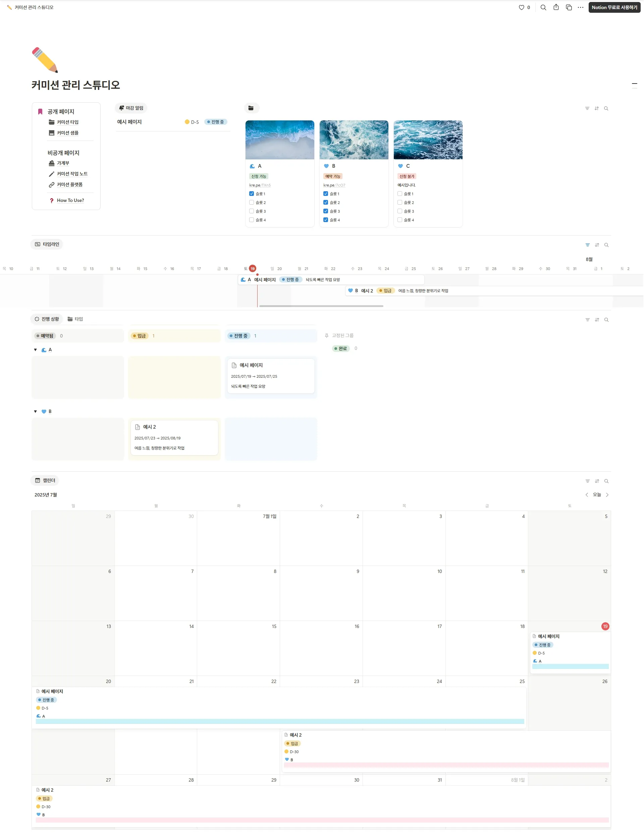Viewport: 644px width, 839px height.
Task: Collapse the B group in board
Action: tap(35, 412)
